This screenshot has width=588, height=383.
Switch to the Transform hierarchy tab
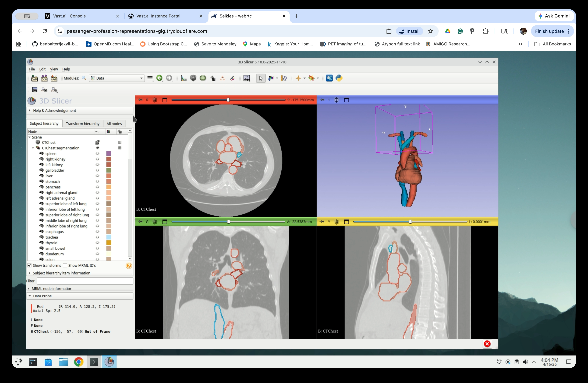coord(83,124)
